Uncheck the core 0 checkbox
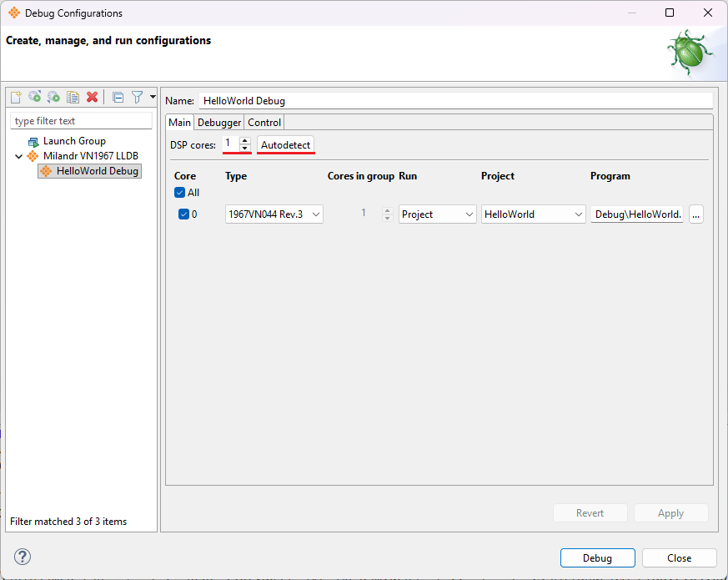 point(184,214)
